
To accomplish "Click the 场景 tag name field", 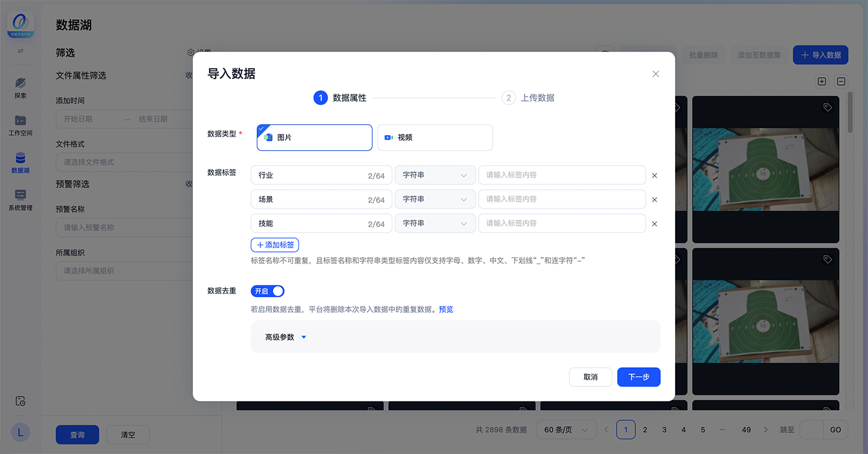I will [321, 199].
